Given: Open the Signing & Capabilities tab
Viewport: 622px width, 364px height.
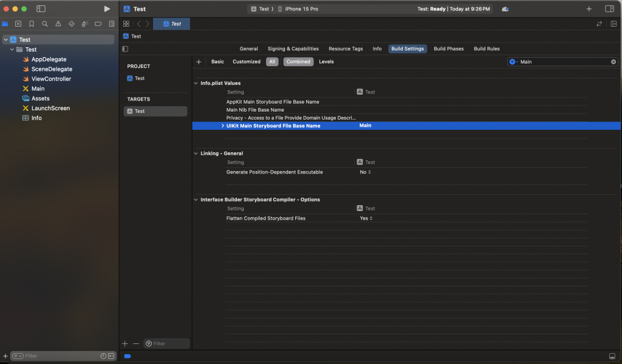Looking at the screenshot, I should (293, 49).
